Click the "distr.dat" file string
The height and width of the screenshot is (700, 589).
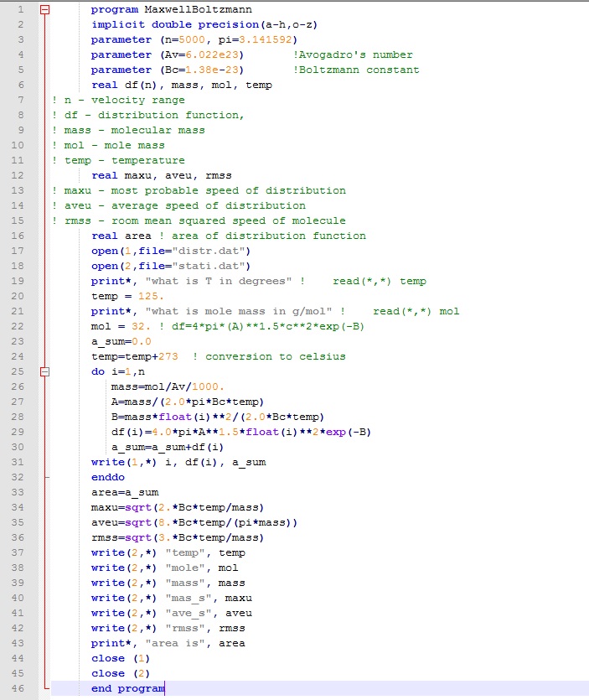[209, 251]
